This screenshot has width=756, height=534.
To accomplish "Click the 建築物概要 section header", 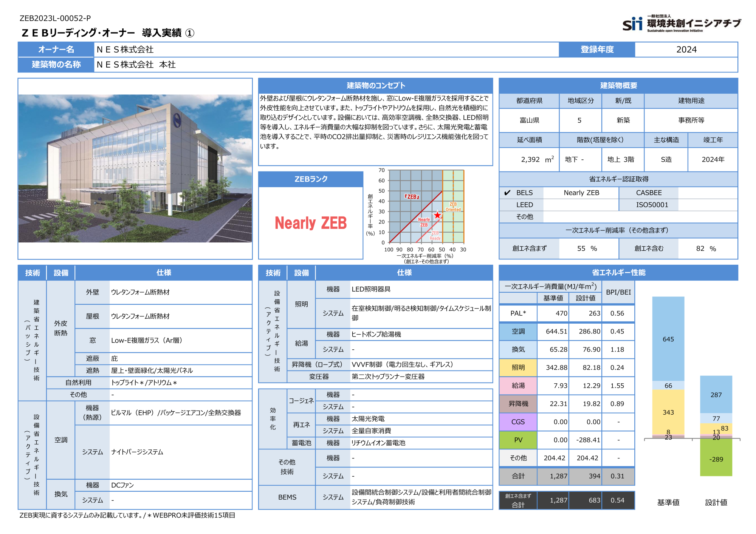I will click(x=618, y=86).
